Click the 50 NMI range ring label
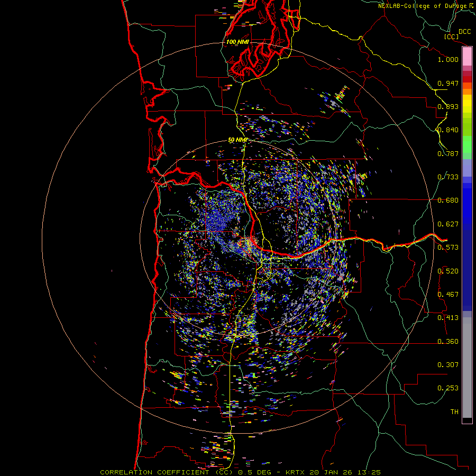This screenshot has width=476, height=476. (237, 140)
